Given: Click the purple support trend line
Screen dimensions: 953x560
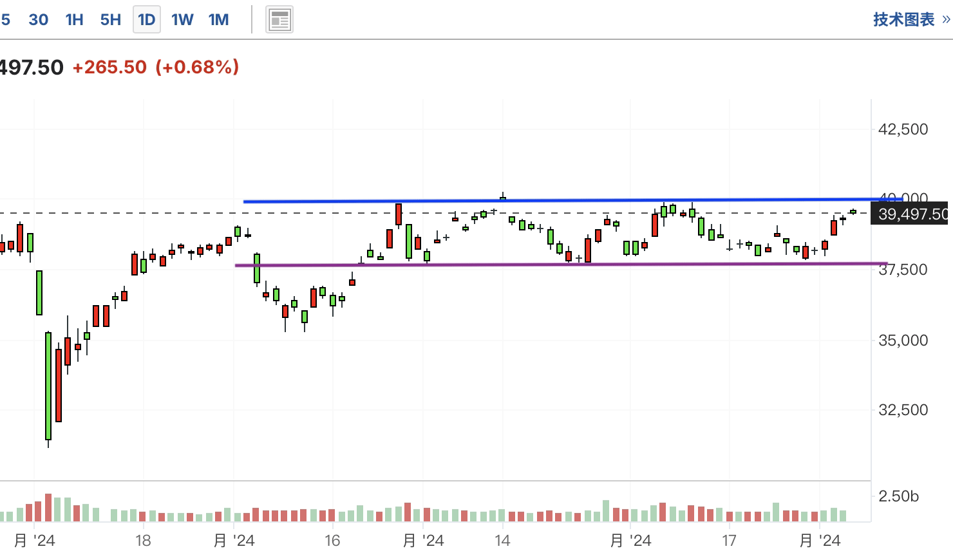Looking at the screenshot, I should point(561,264).
